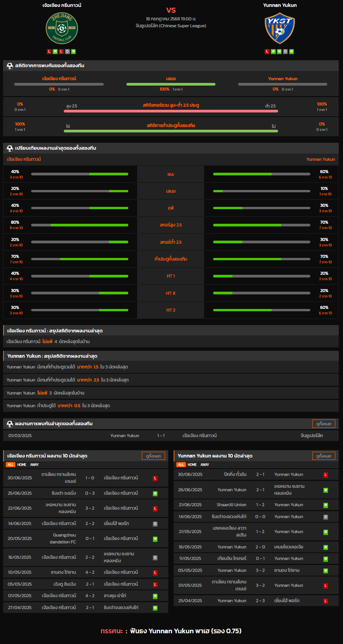This screenshot has width=343, height=644.
Task: Click the ทรรศนะ prediction text at the bottom
Action: pyautogui.click(x=171, y=631)
